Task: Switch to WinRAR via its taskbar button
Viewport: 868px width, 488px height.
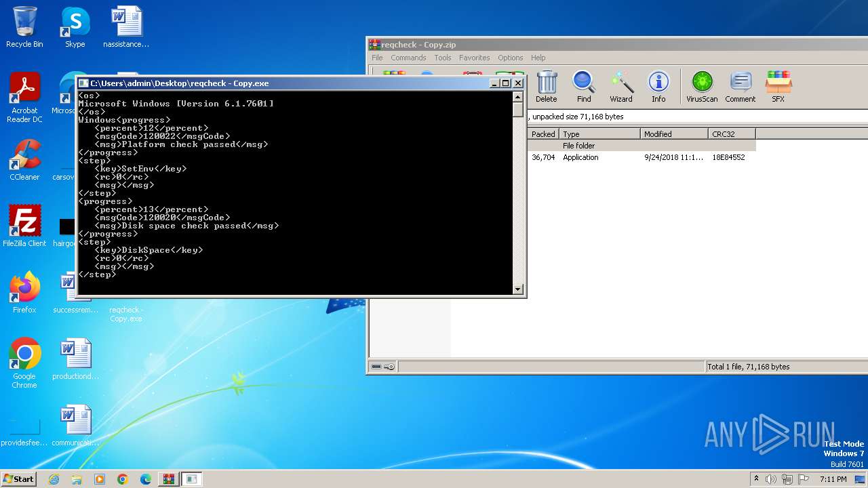Action: tap(168, 479)
